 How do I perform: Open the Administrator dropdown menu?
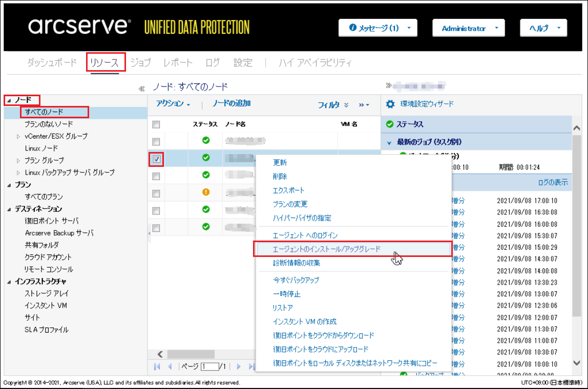tap(468, 28)
